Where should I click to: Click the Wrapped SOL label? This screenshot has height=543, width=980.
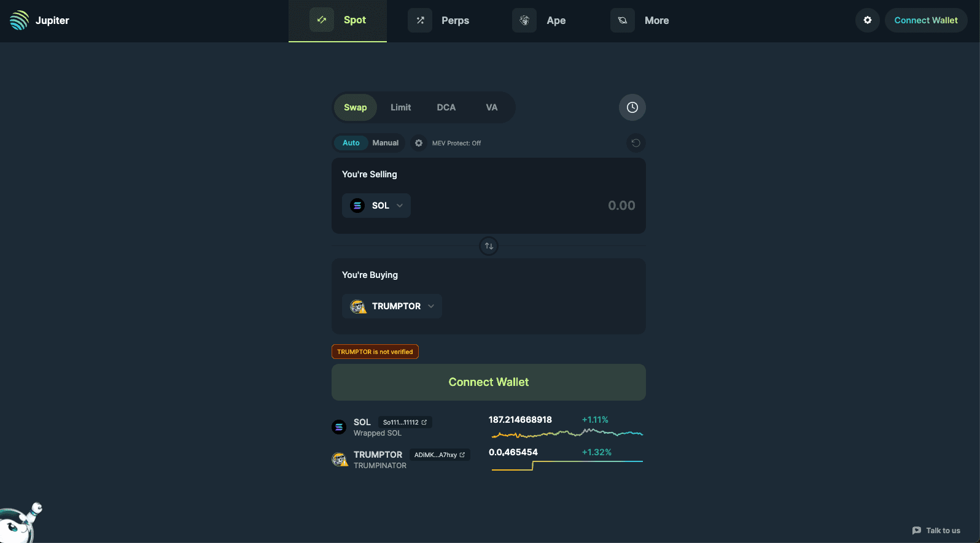378,433
